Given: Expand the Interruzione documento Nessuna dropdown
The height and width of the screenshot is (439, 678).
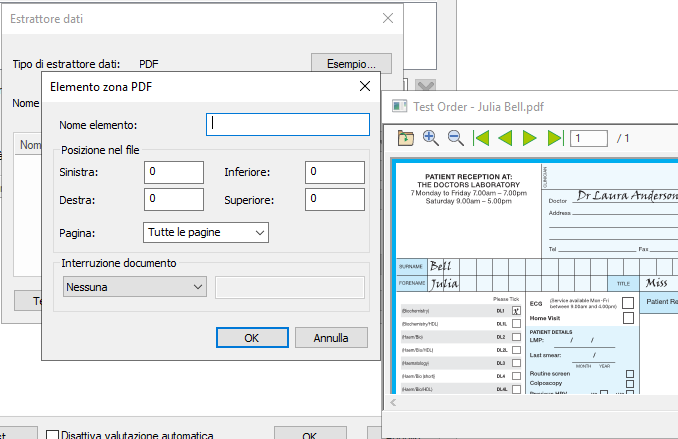Looking at the screenshot, I should [x=132, y=287].
